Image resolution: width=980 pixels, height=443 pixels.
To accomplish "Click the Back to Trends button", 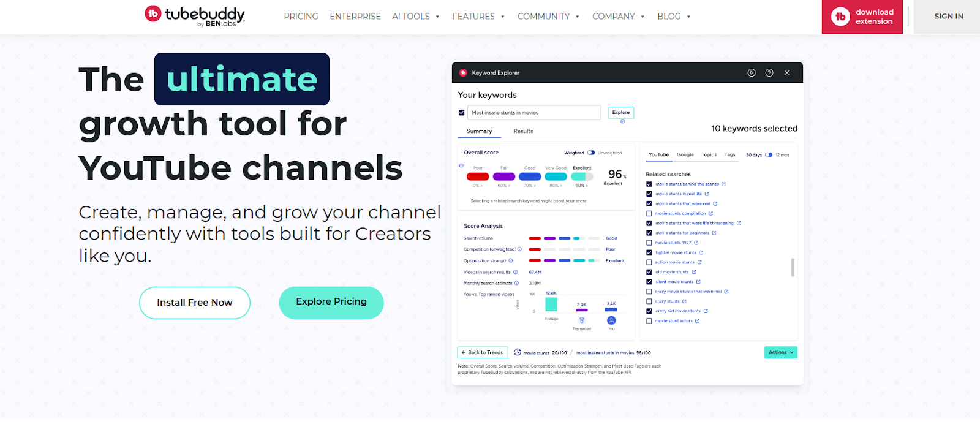I will (483, 352).
